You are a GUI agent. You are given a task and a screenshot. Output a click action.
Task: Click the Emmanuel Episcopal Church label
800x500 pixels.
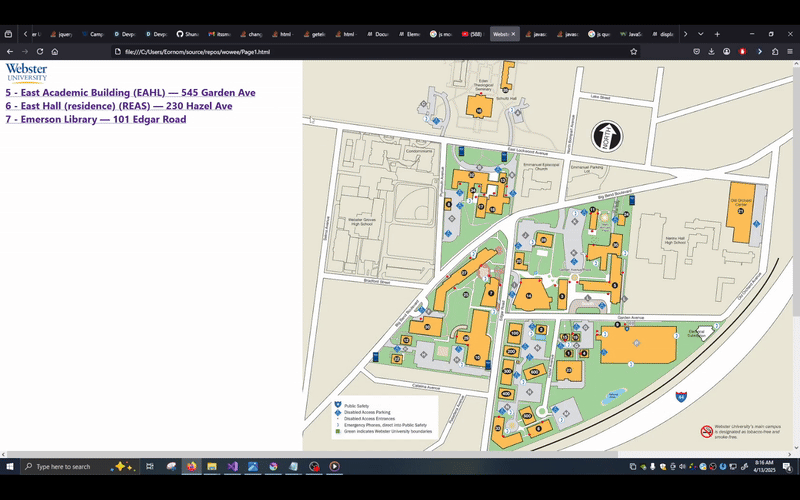pos(541,166)
